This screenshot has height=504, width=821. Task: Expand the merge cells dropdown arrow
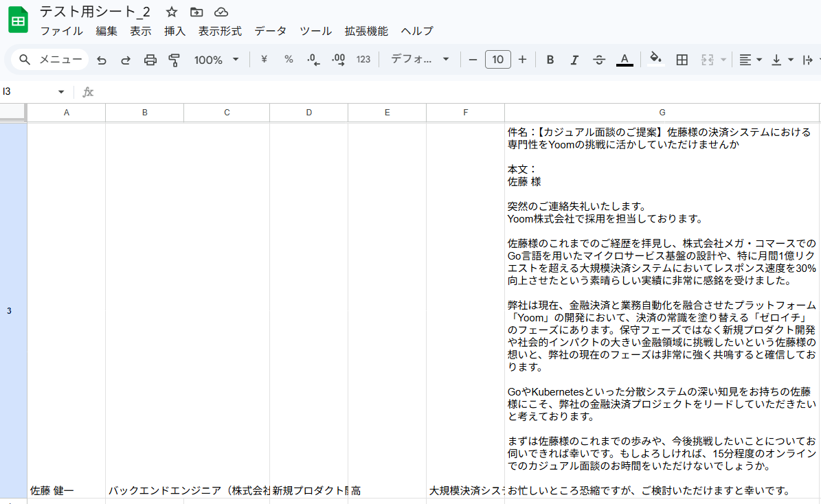click(x=723, y=60)
